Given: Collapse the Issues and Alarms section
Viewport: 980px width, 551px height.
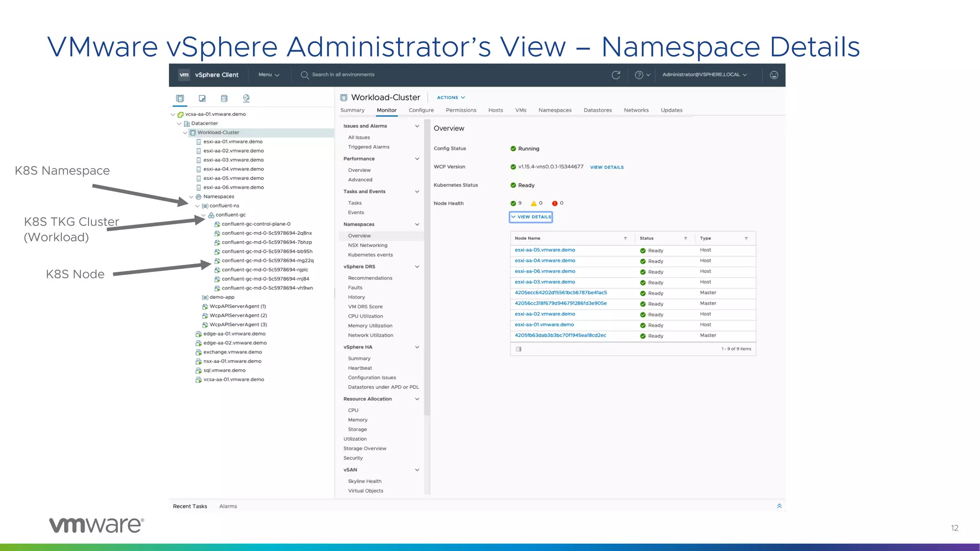Looking at the screenshot, I should click(x=417, y=126).
